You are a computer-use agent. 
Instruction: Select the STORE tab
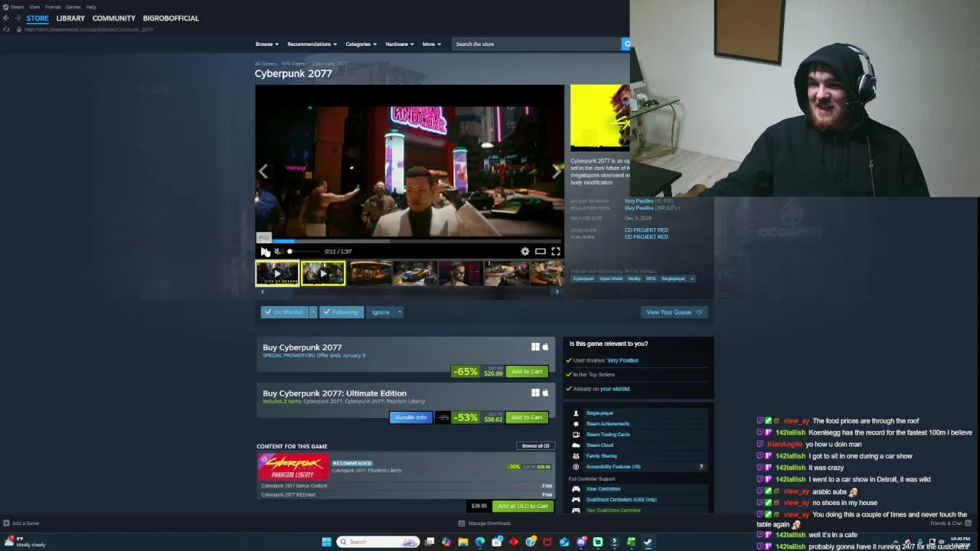(x=37, y=18)
